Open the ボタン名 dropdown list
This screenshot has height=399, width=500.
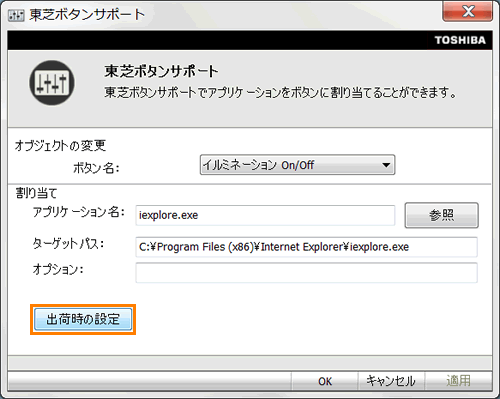click(x=297, y=165)
